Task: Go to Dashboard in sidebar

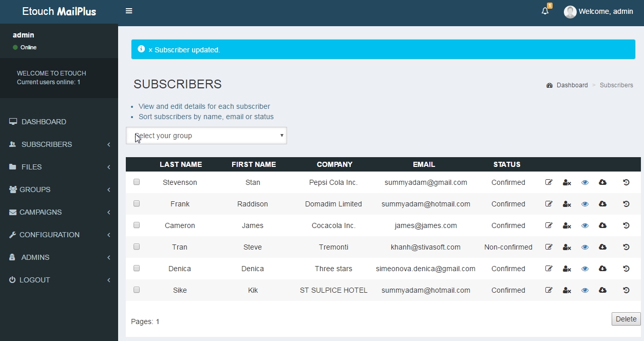Action: click(x=59, y=122)
